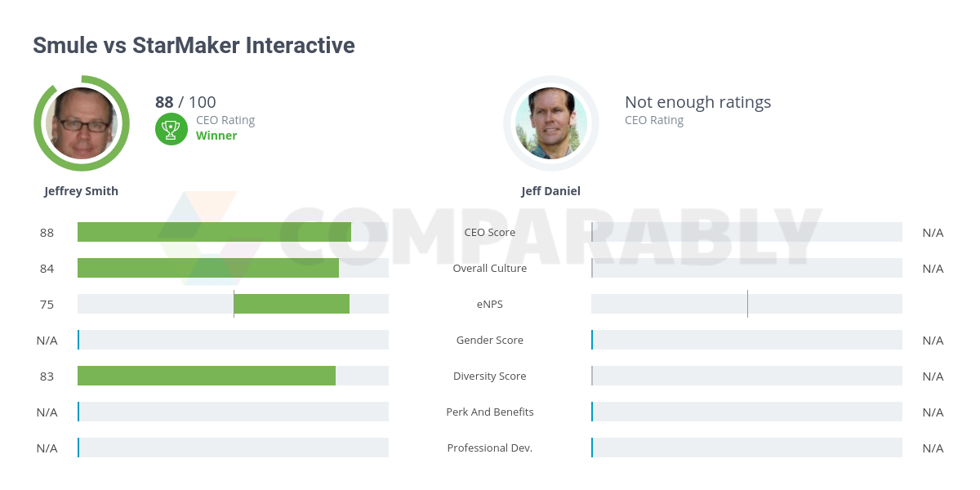Click the Smule Diversity Score green bar
The height and width of the screenshot is (490, 980).
(x=207, y=376)
